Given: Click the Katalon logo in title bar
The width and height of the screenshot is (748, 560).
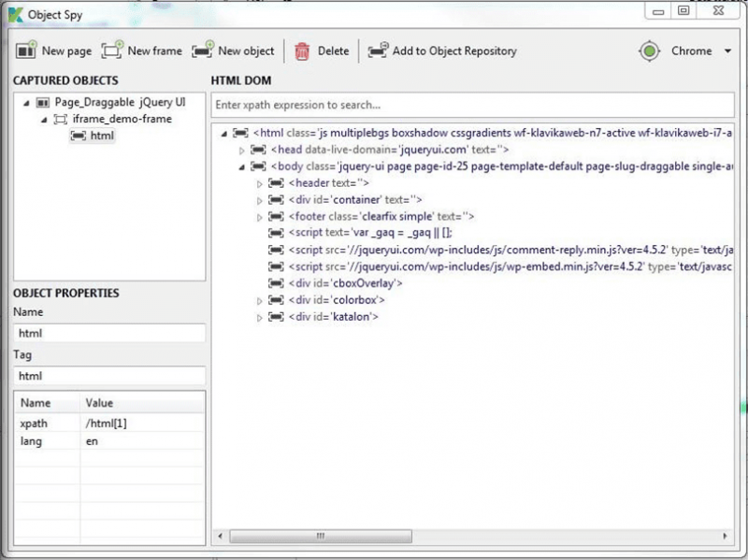Looking at the screenshot, I should point(14,14).
